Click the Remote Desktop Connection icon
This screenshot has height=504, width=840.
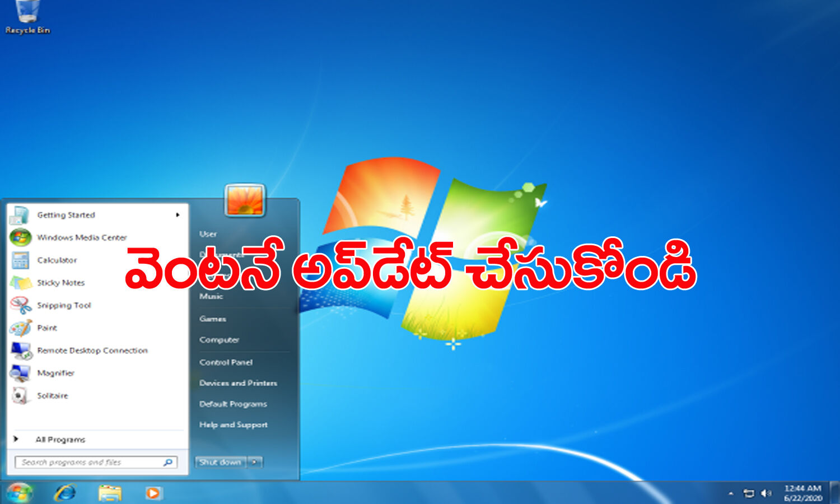pyautogui.click(x=21, y=351)
